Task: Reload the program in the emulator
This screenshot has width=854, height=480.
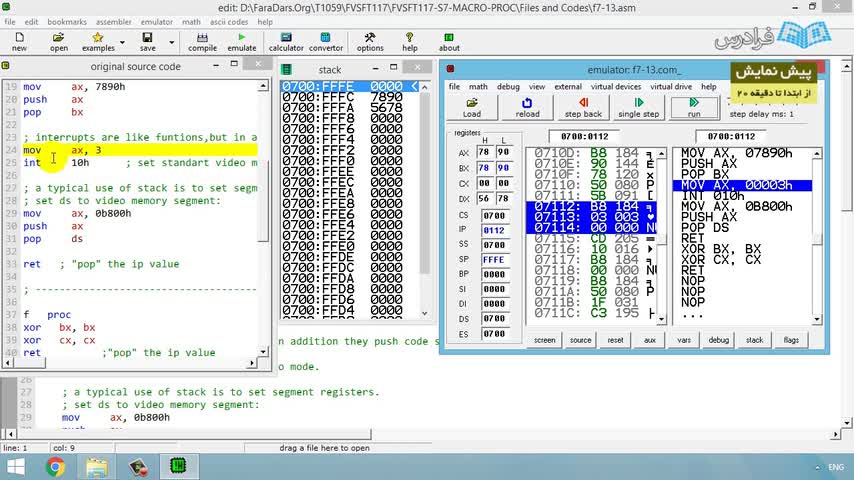Action: pos(527,108)
